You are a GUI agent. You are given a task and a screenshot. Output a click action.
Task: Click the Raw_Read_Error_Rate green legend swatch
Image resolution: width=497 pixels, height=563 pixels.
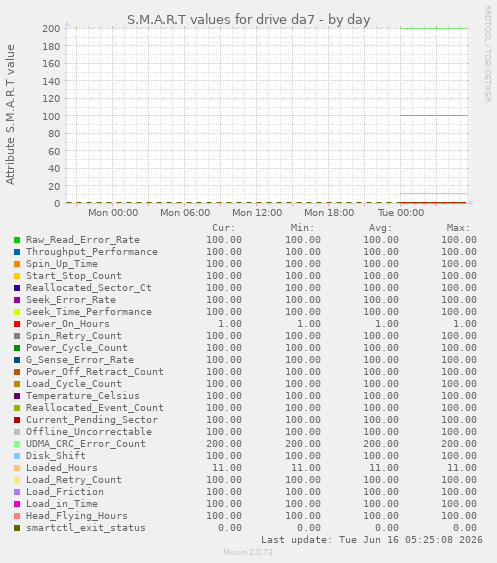tap(17, 240)
